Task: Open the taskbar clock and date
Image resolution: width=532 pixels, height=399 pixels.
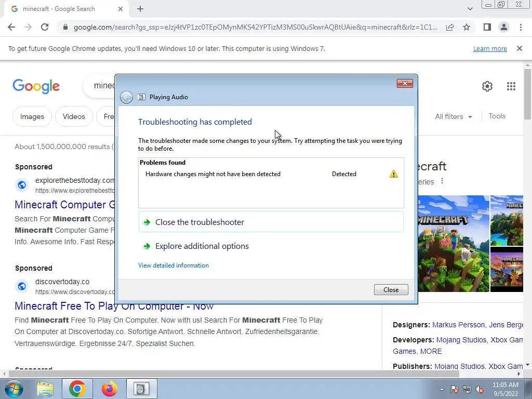Action: click(x=506, y=389)
